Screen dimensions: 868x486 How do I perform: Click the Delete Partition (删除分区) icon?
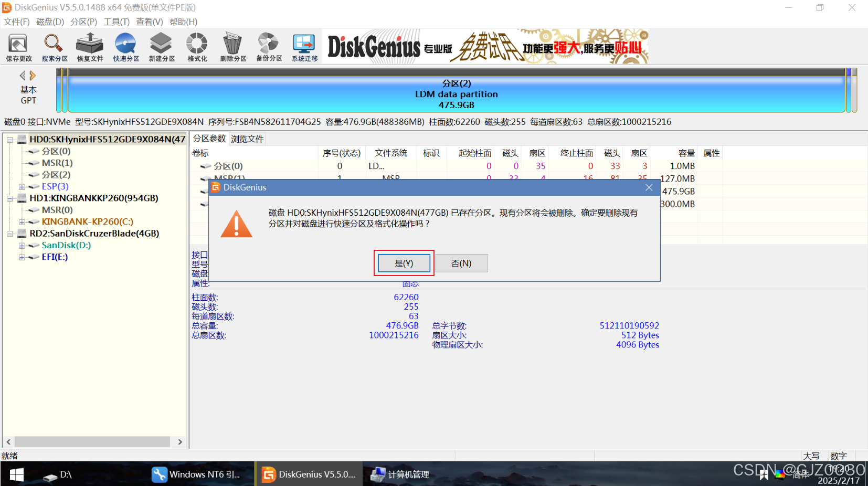233,47
